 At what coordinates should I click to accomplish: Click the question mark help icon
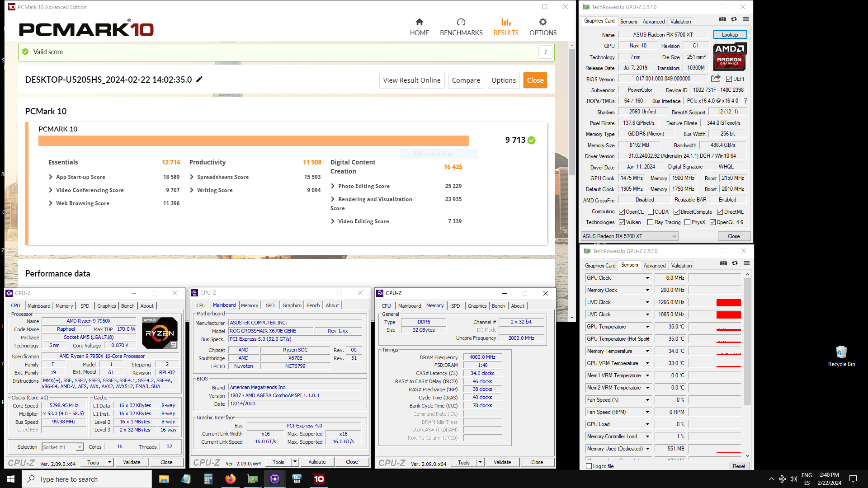[545, 52]
